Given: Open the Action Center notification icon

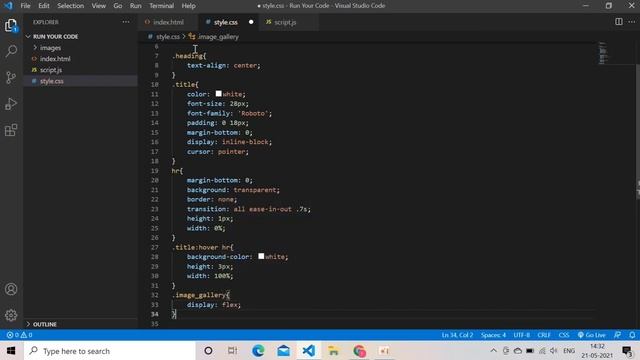Looking at the screenshot, I should coord(627,351).
